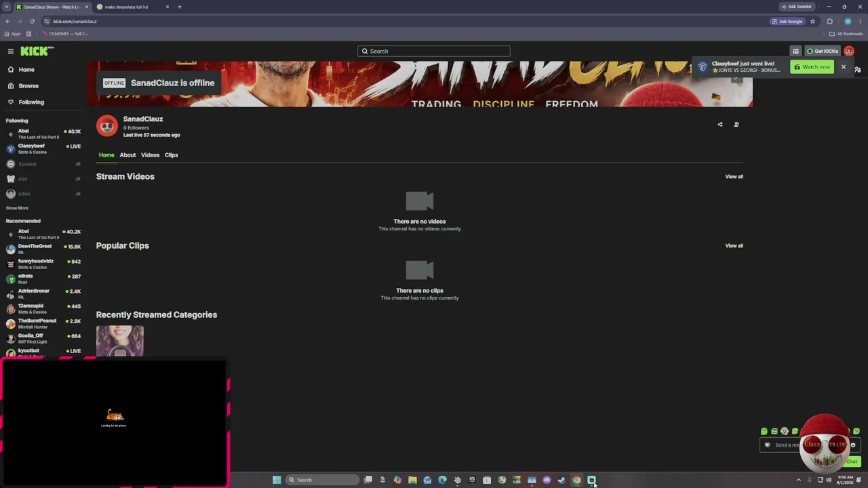Click Watch now in the Classybeef notification
This screenshot has width=868, height=488.
coord(812,67)
